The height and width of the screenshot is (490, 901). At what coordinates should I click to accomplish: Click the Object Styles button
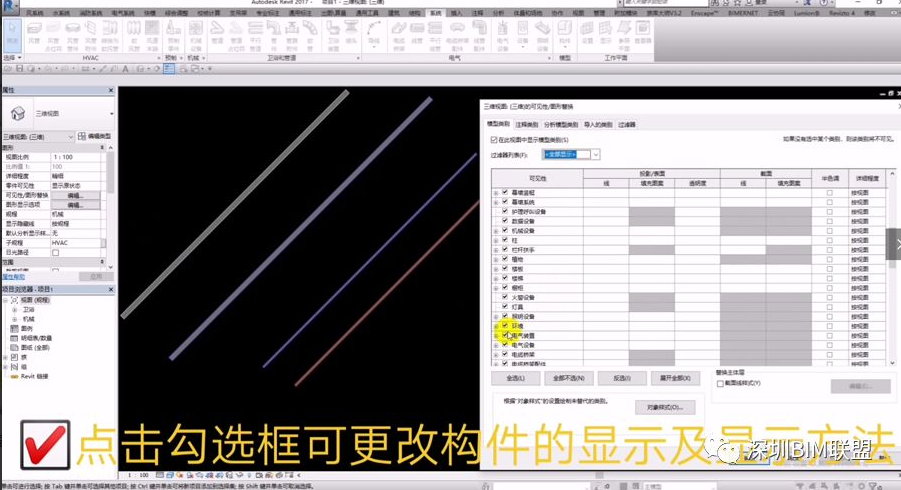pyautogui.click(x=665, y=407)
